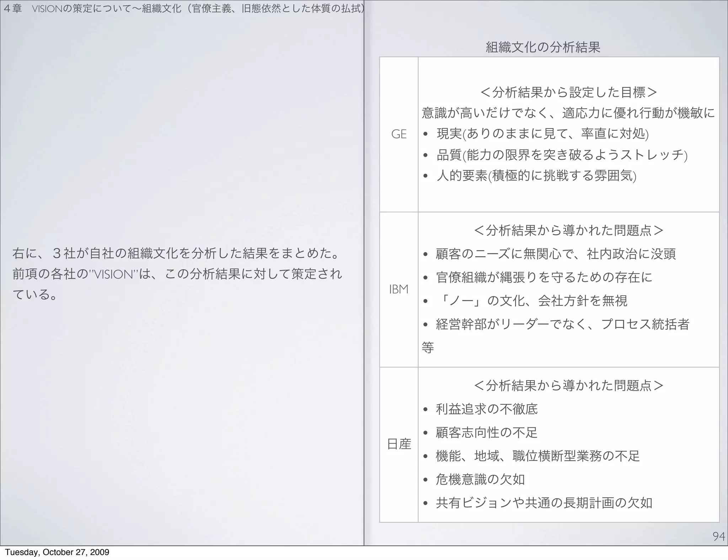Click the bullet 顧客のニーズに無関心
The image size is (728, 560).
coord(556,254)
